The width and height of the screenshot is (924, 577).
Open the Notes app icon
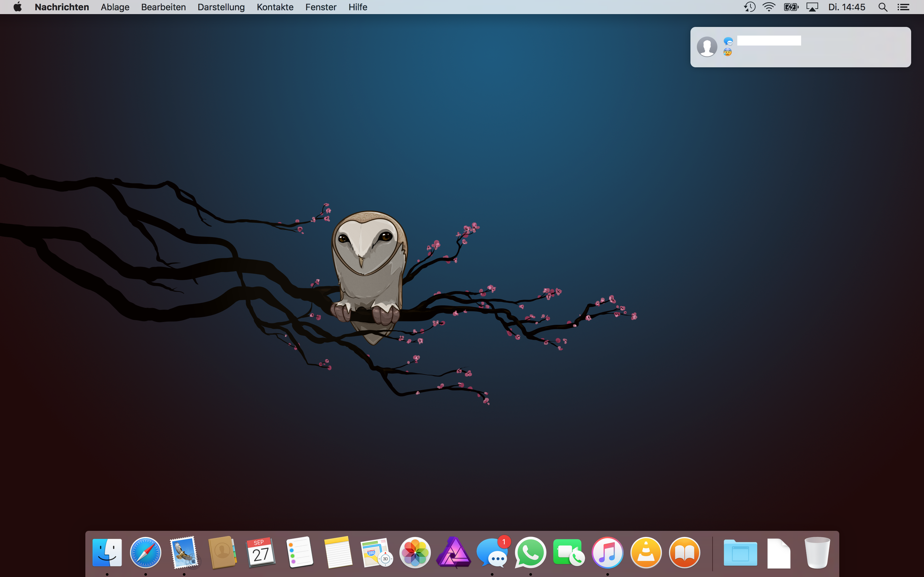[x=338, y=553]
